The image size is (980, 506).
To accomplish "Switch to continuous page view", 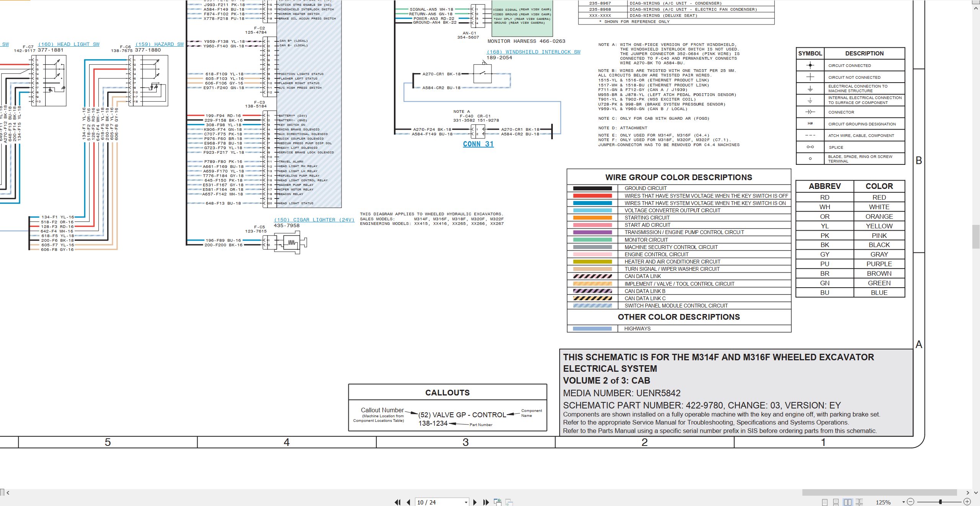I will pyautogui.click(x=836, y=502).
